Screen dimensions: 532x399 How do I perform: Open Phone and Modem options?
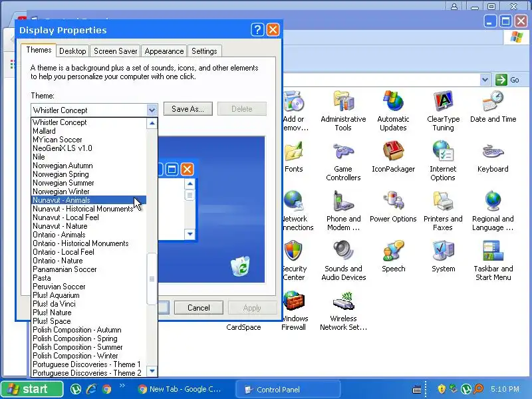point(343,211)
